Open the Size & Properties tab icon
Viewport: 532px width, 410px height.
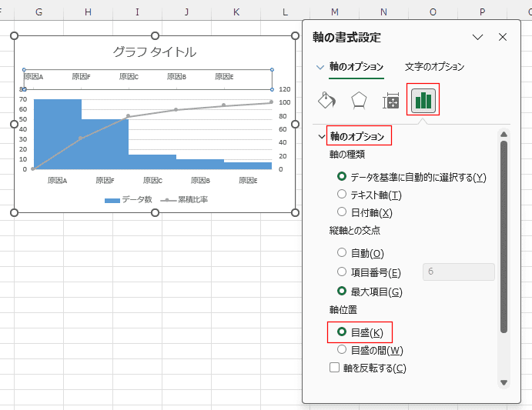391,101
